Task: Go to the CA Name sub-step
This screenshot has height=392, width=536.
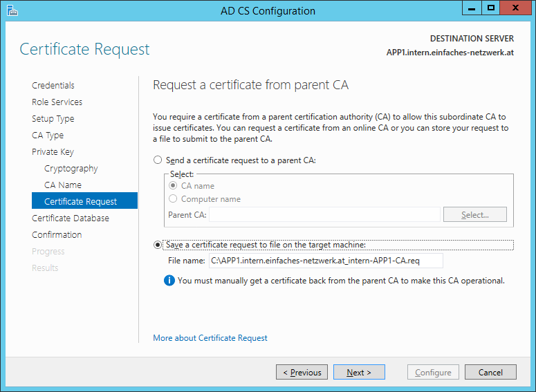Action: tap(62, 185)
